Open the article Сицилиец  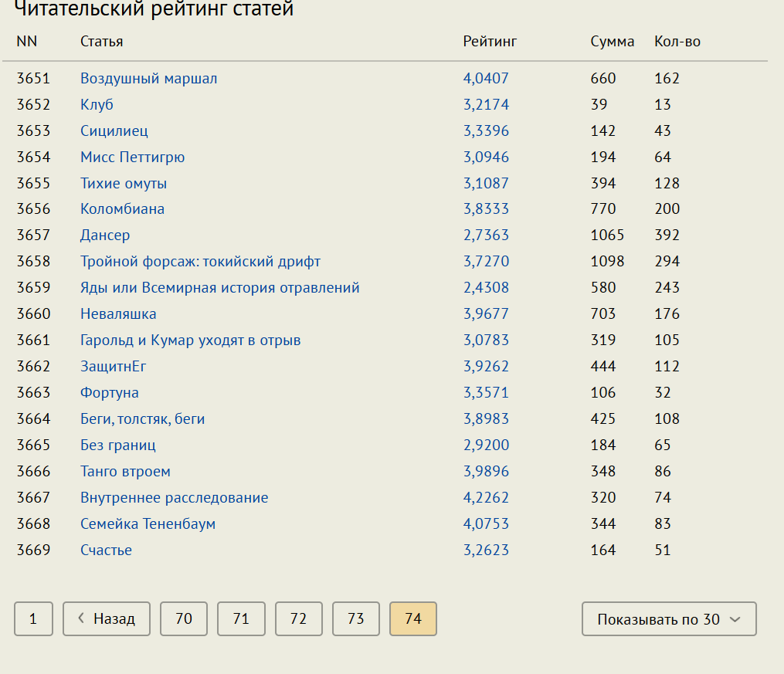[114, 131]
